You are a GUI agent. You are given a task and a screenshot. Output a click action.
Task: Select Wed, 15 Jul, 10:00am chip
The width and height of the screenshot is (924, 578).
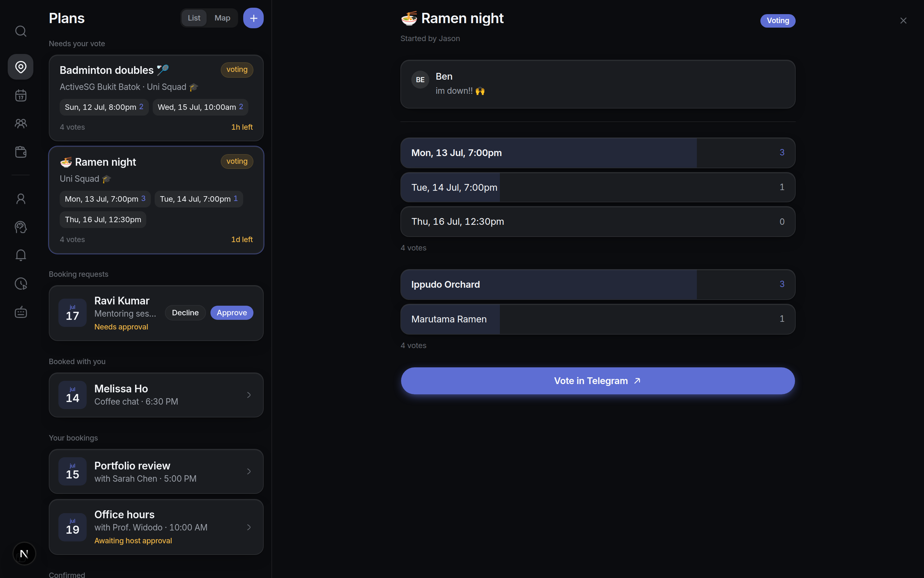click(x=201, y=107)
